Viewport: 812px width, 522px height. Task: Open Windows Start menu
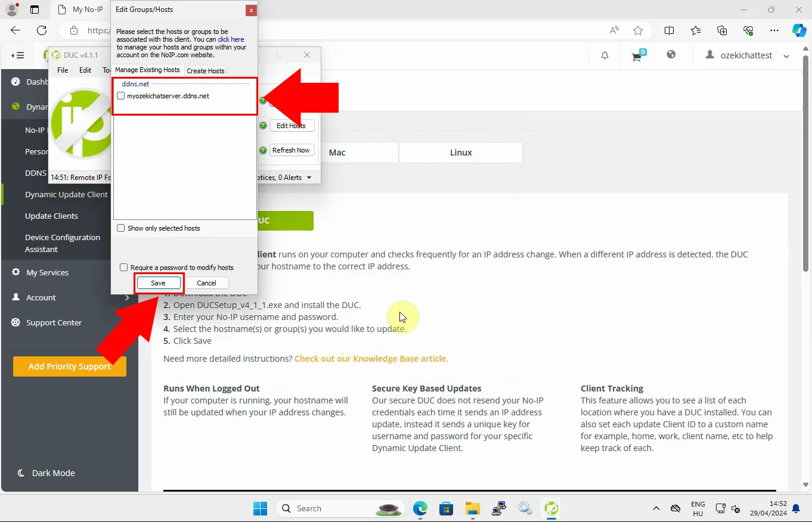coord(260,508)
